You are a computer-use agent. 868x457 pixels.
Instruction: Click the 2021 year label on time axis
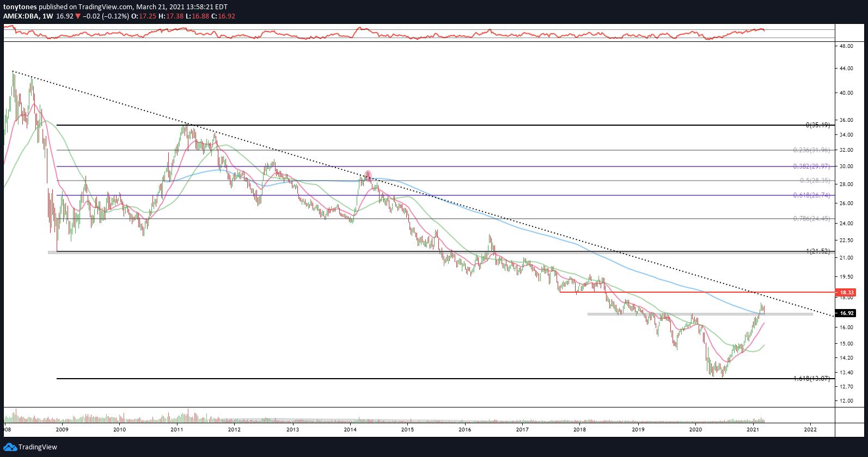753,430
